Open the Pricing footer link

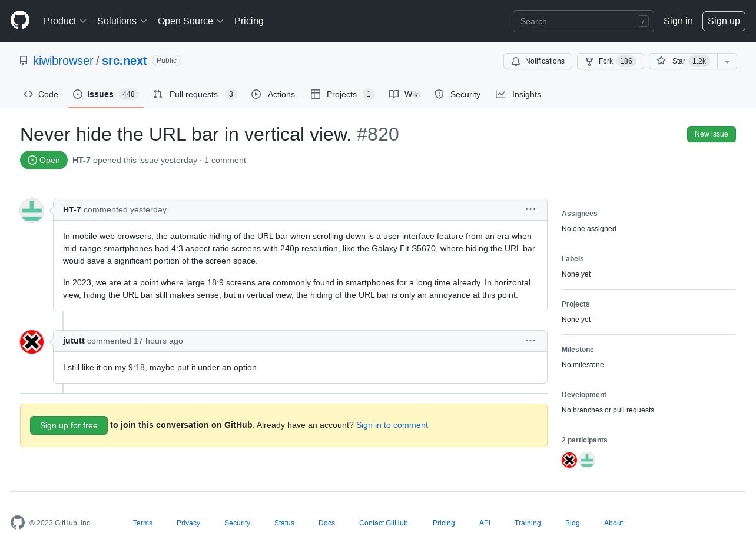pos(444,523)
